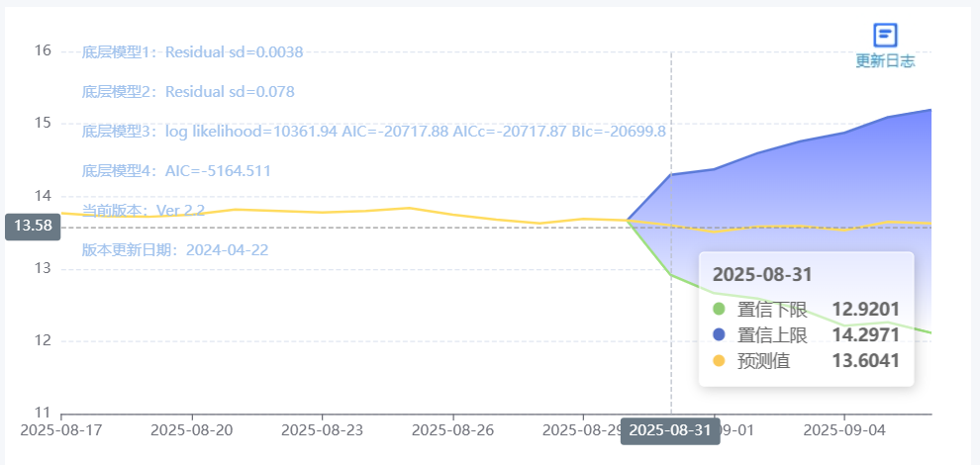The width and height of the screenshot is (980, 465).
Task: Select the 底层模型2 Residual sd=0.078 line
Action: click(188, 92)
